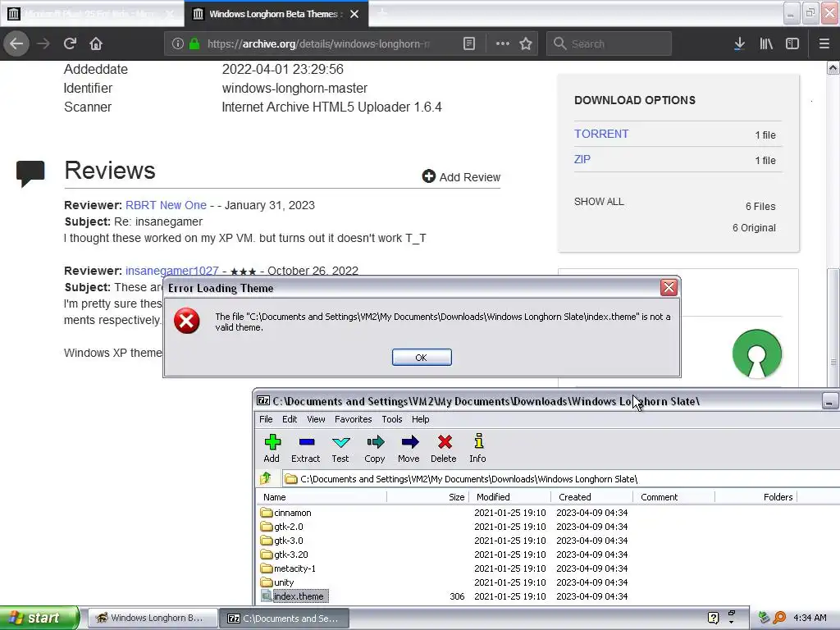The width and height of the screenshot is (840, 630).
Task: Go up one folder in 7-Zip
Action: pyautogui.click(x=266, y=478)
